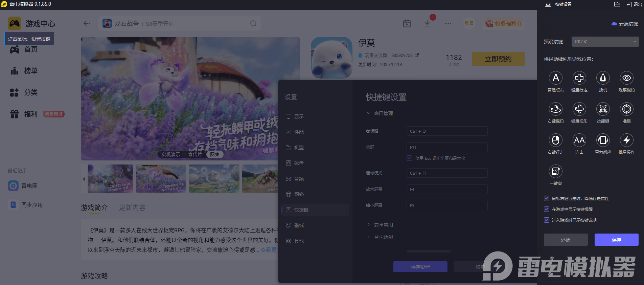The height and width of the screenshot is (285, 644).
Task: Click the previous screenshots arrow
Action: [84, 179]
